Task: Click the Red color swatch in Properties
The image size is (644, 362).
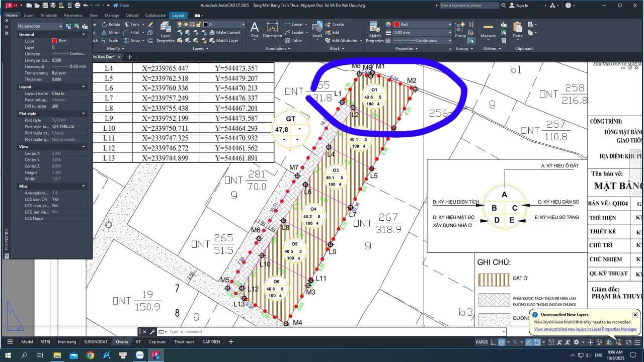Action: [55, 41]
